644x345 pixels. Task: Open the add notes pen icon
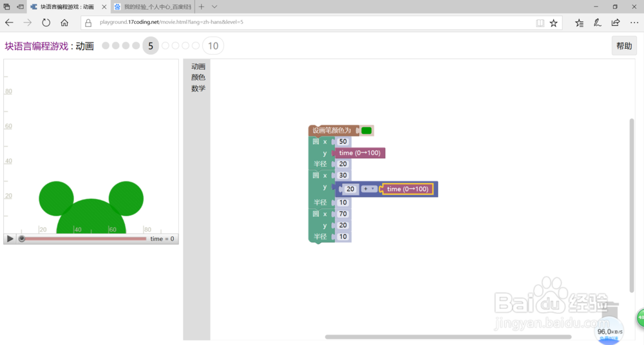(598, 23)
